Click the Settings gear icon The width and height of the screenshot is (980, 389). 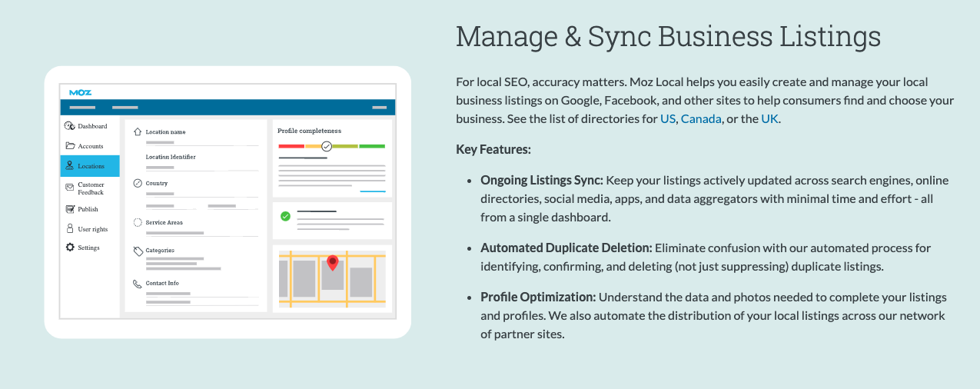click(70, 248)
